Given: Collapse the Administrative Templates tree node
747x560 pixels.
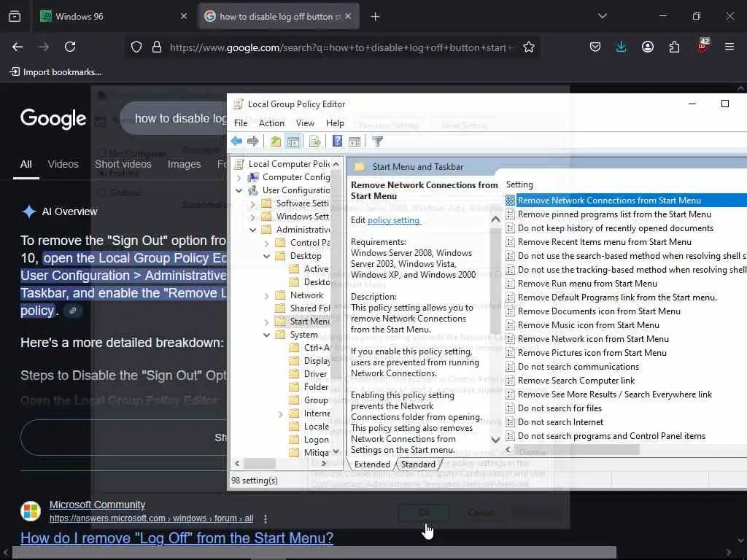Looking at the screenshot, I should 252,230.
